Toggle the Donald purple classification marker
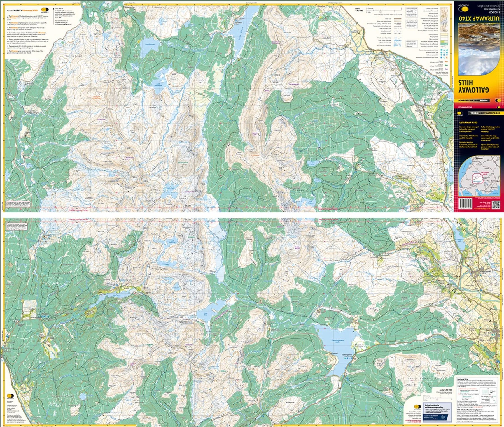The width and height of the screenshot is (504, 427). pos(446,69)
